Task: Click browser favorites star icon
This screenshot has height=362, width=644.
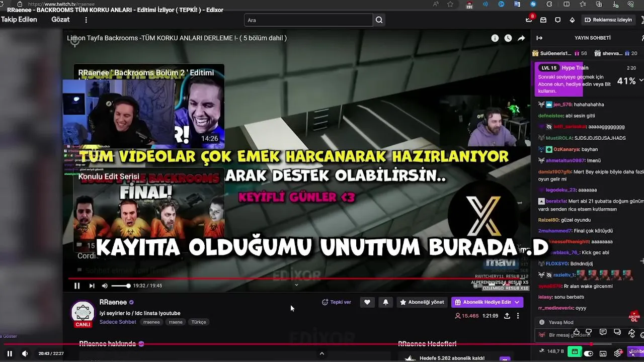Action: [450, 4]
